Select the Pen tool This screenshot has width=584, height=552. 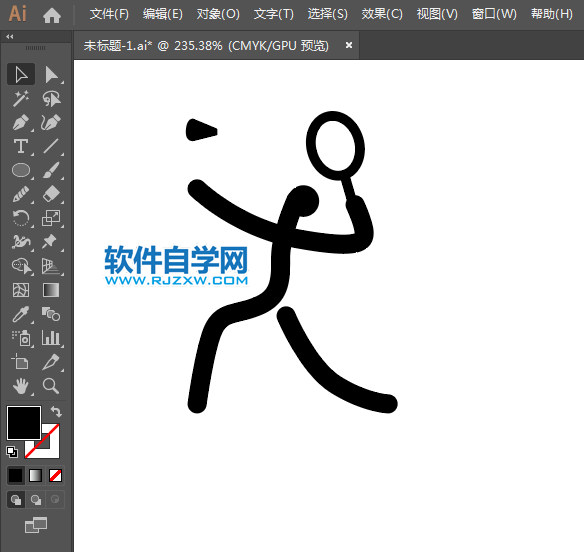pos(21,123)
